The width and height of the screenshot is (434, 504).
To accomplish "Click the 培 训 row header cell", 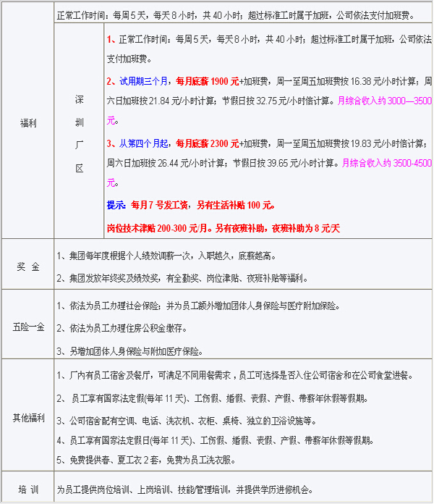I will pos(27,490).
